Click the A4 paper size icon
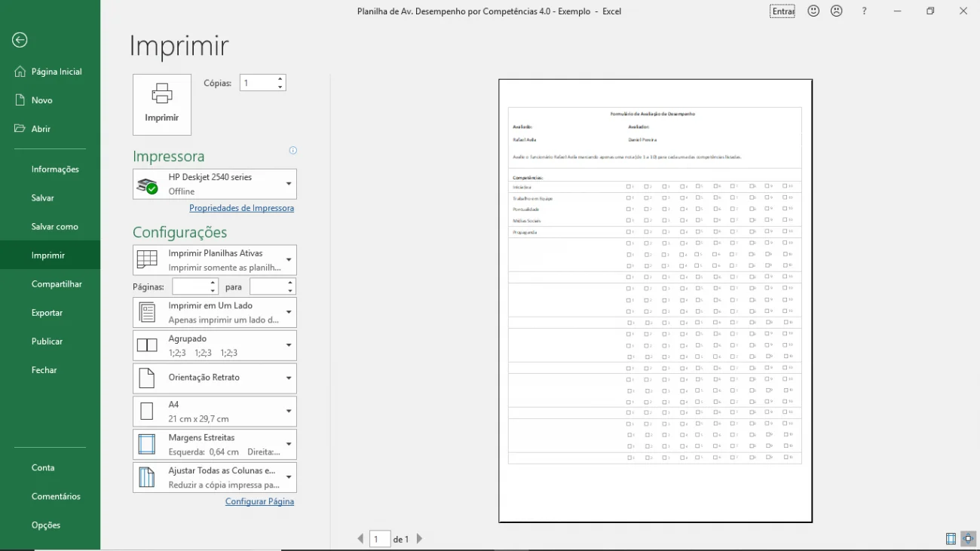Screen dimensions: 980x551 pos(147,412)
